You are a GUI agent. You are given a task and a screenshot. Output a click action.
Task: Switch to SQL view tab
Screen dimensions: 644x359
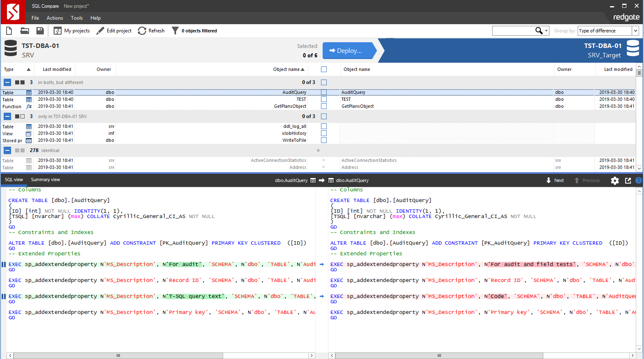coord(14,180)
